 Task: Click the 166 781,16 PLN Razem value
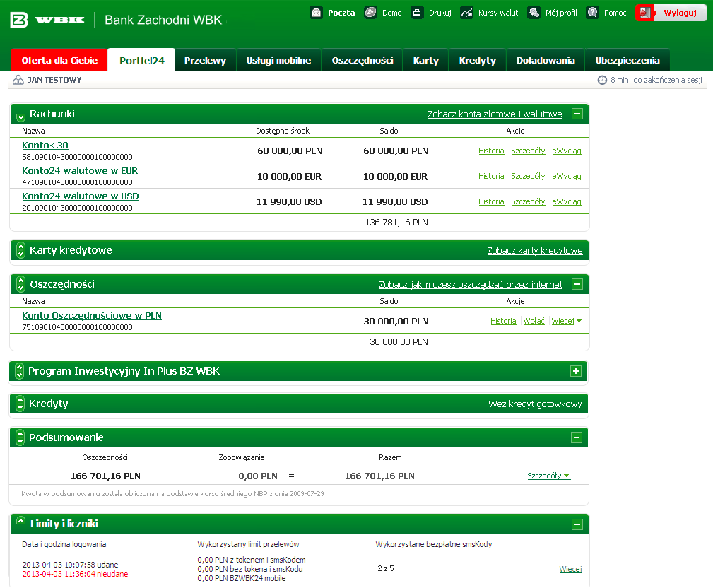[379, 476]
